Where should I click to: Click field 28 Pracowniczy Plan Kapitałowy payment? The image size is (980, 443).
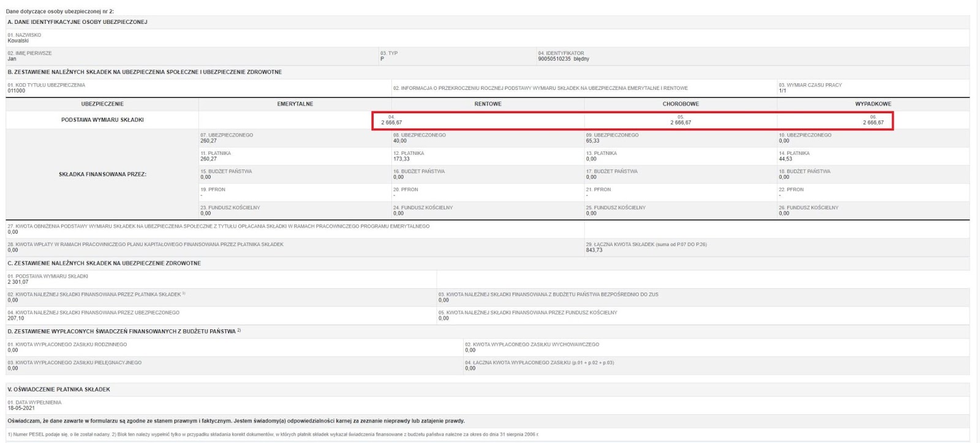click(295, 247)
